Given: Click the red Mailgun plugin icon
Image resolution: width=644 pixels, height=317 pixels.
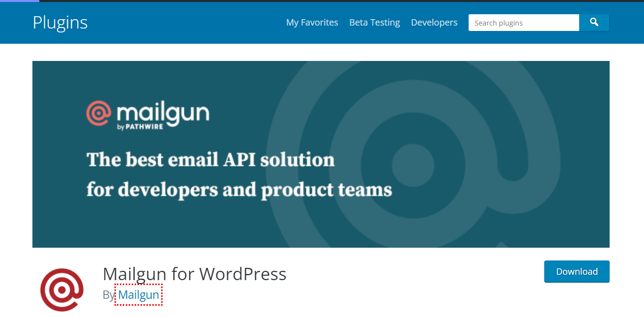Looking at the screenshot, I should click(x=62, y=290).
